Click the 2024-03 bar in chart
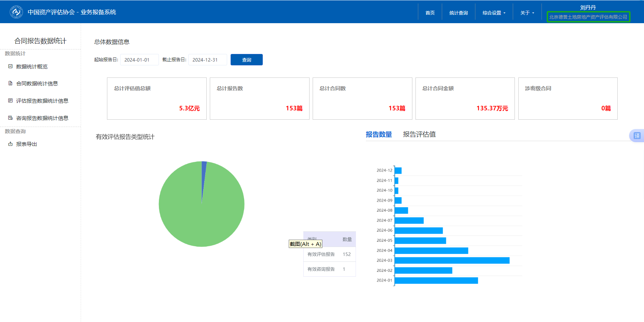The height and width of the screenshot is (322, 644). pyautogui.click(x=452, y=260)
